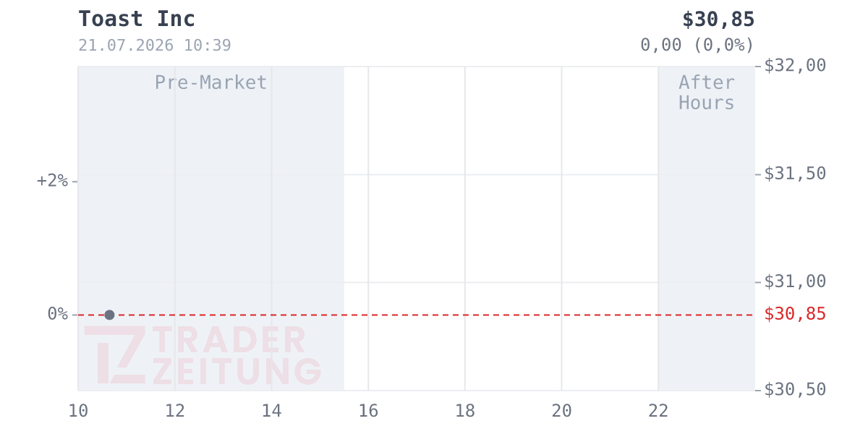Click the $30,85 current price header
The image size is (868, 434).
[x=718, y=20]
